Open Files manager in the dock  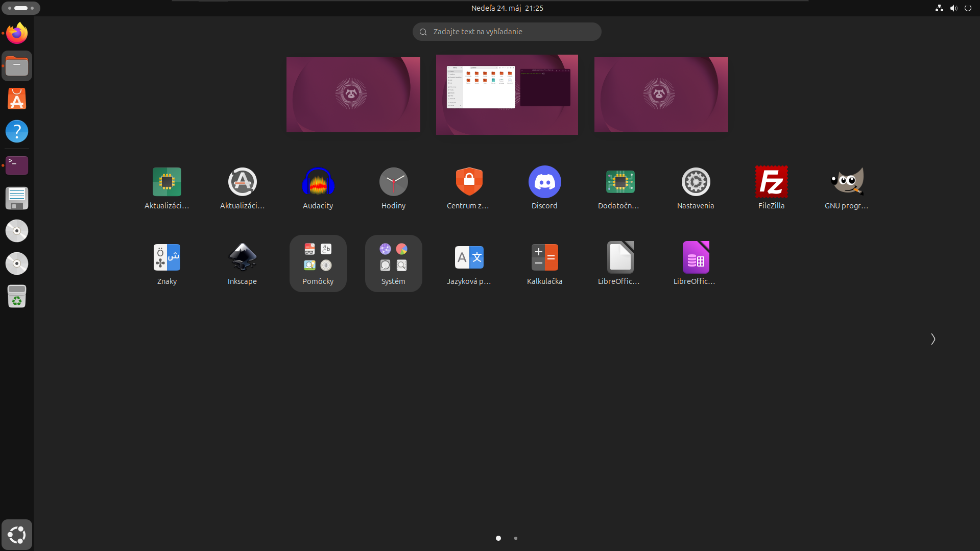point(17,66)
